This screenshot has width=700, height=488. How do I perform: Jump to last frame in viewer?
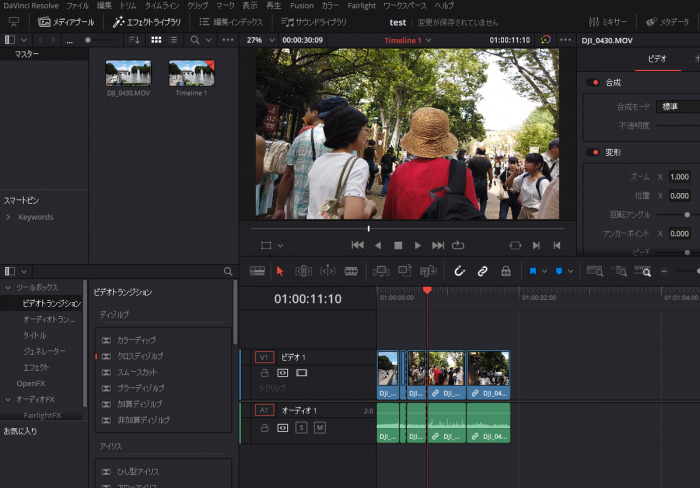[x=438, y=245]
